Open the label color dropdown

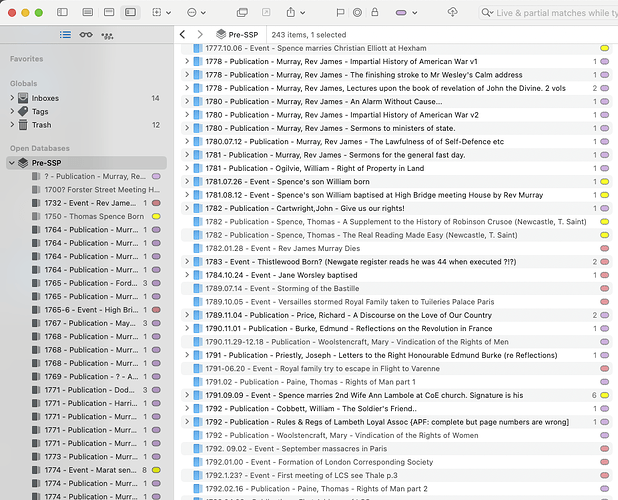(x=406, y=13)
